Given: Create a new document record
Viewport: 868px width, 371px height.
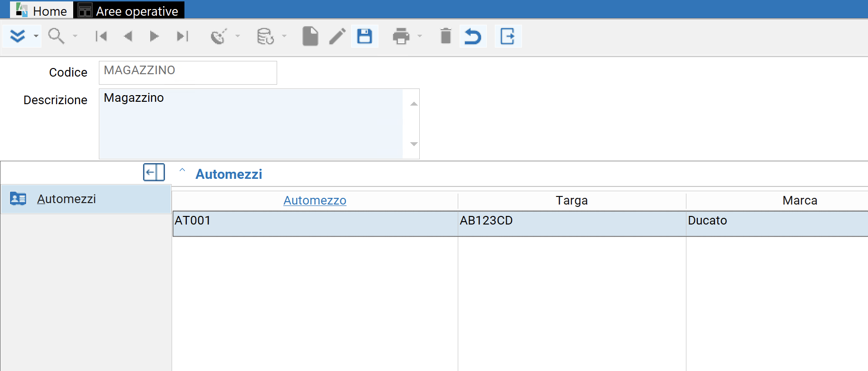Looking at the screenshot, I should tap(310, 36).
